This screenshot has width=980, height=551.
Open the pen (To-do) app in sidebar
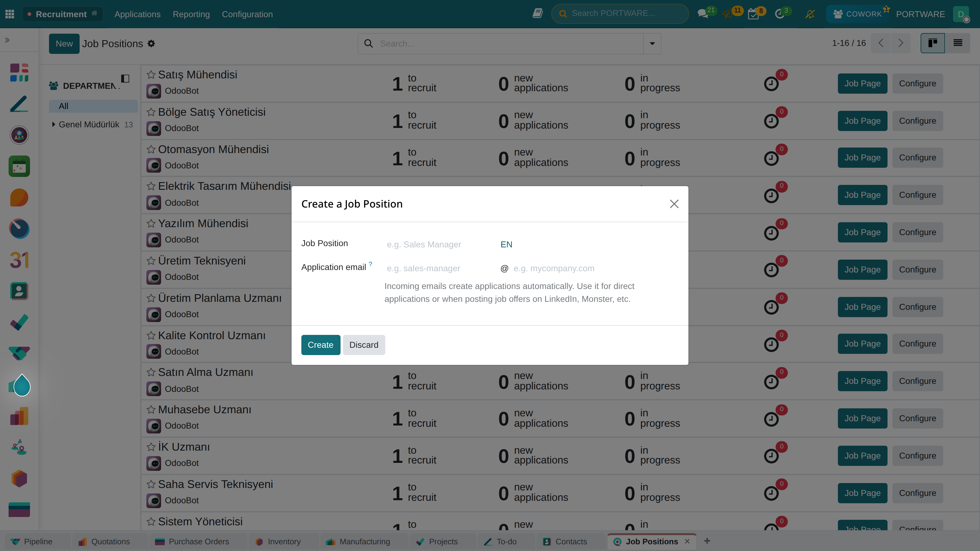[19, 104]
